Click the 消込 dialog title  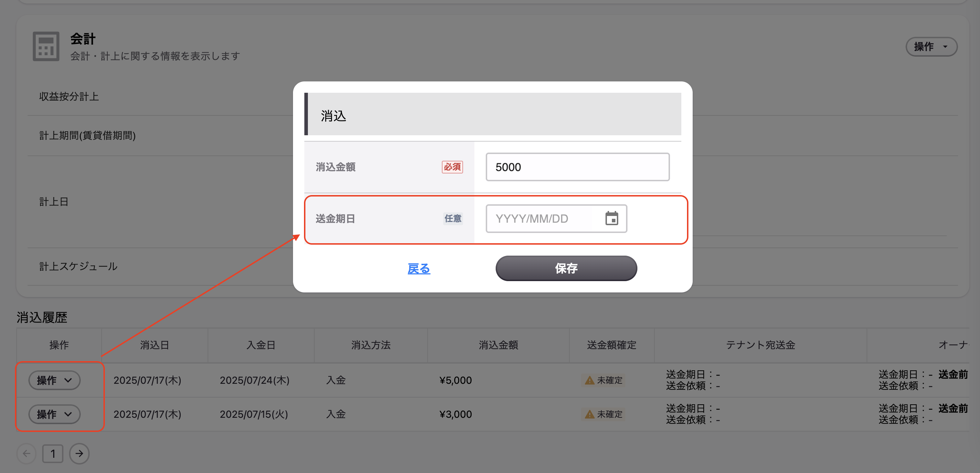334,115
